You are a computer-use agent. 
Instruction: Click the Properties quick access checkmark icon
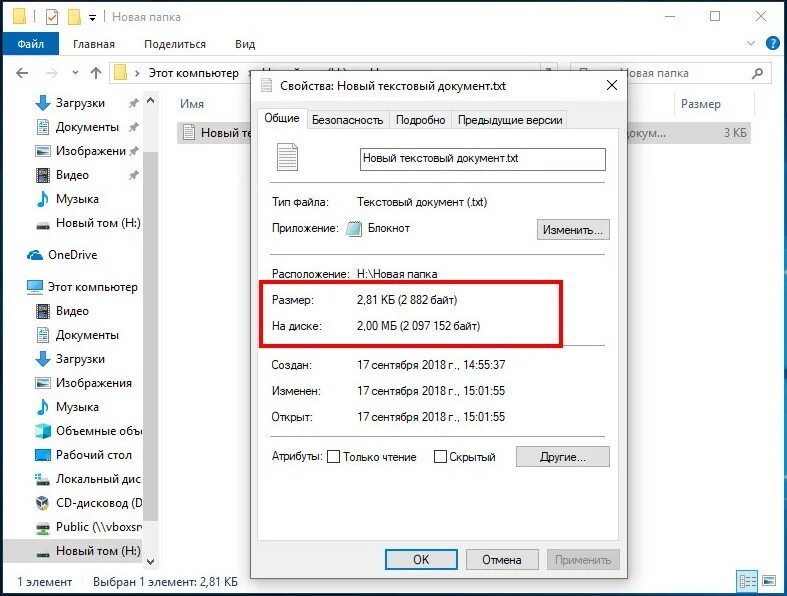coord(52,17)
